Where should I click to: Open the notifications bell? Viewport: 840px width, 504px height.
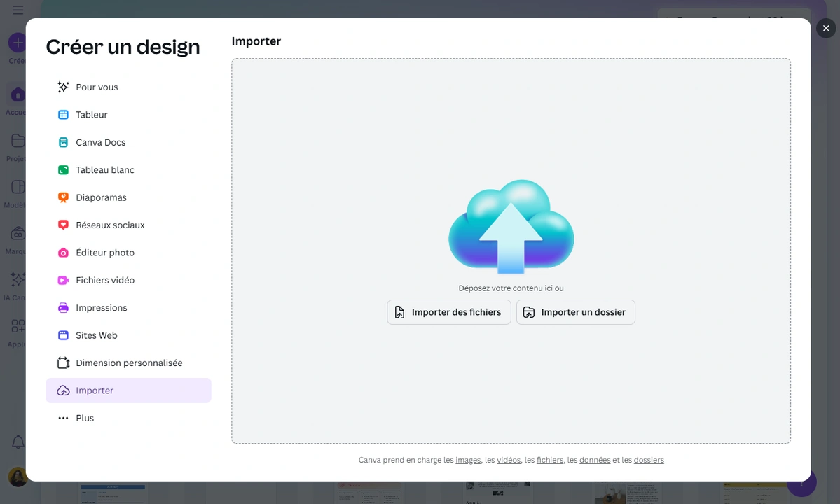[17, 442]
